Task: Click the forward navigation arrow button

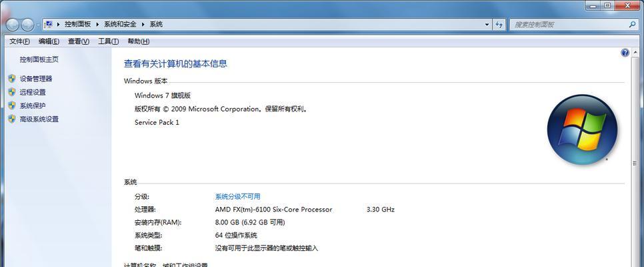Action: pos(27,25)
